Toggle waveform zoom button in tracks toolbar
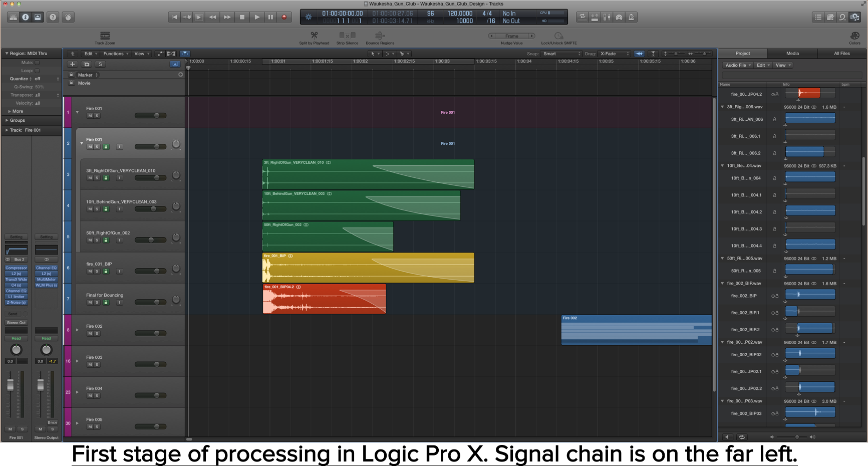Screen dimensions: 868x466 (640, 54)
